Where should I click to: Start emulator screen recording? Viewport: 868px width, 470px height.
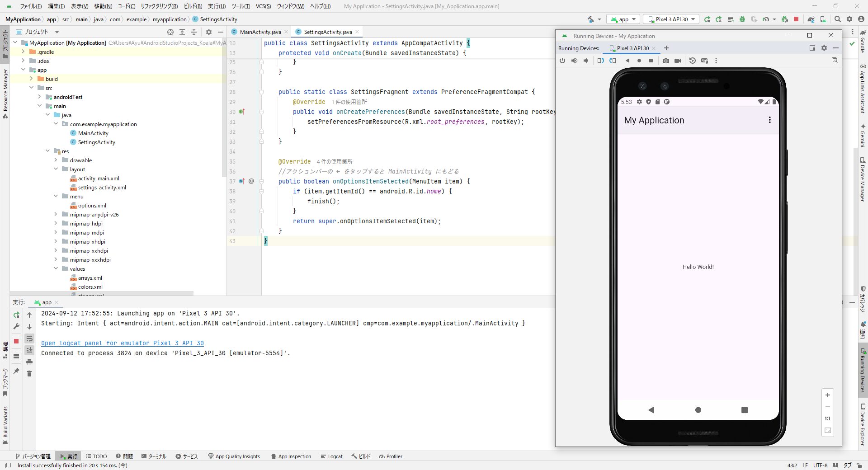pyautogui.click(x=678, y=61)
